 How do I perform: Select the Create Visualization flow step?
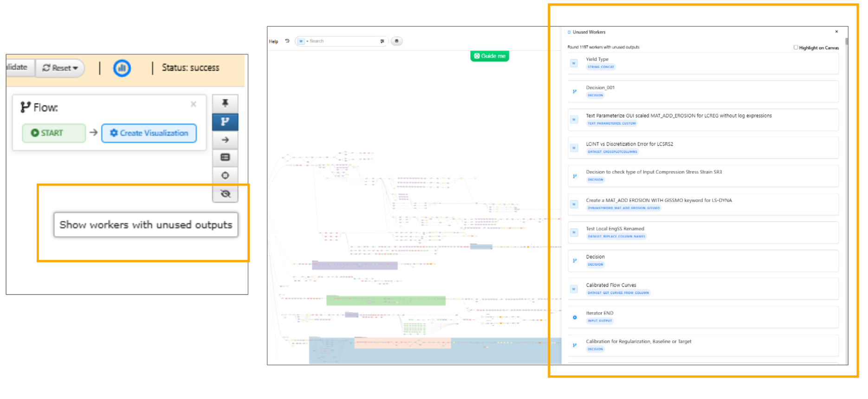click(x=149, y=133)
